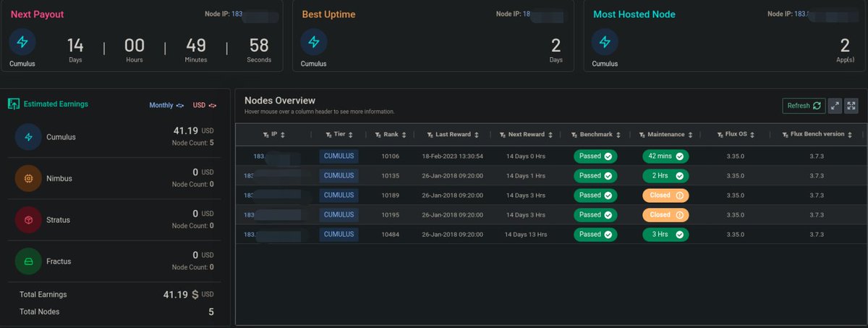Click the Nodes Overview heading

pos(280,101)
